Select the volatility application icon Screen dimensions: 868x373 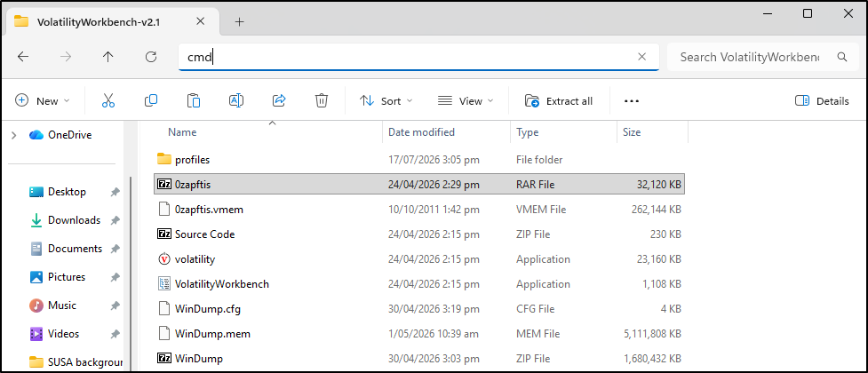tap(163, 259)
